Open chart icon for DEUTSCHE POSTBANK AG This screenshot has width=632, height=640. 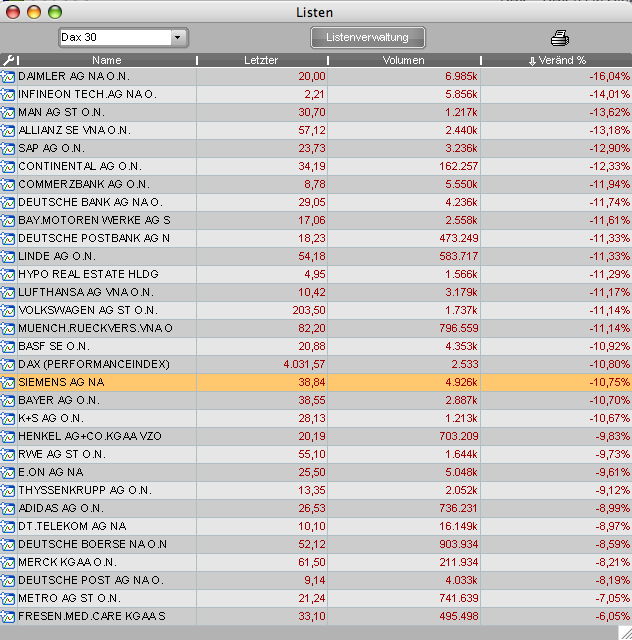coord(8,238)
